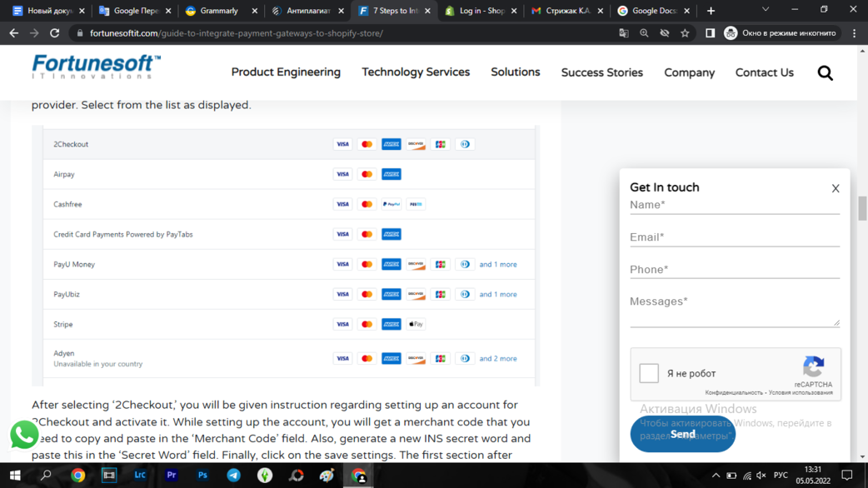
Task: Switch to the Антиплагиат tab
Action: (x=306, y=11)
